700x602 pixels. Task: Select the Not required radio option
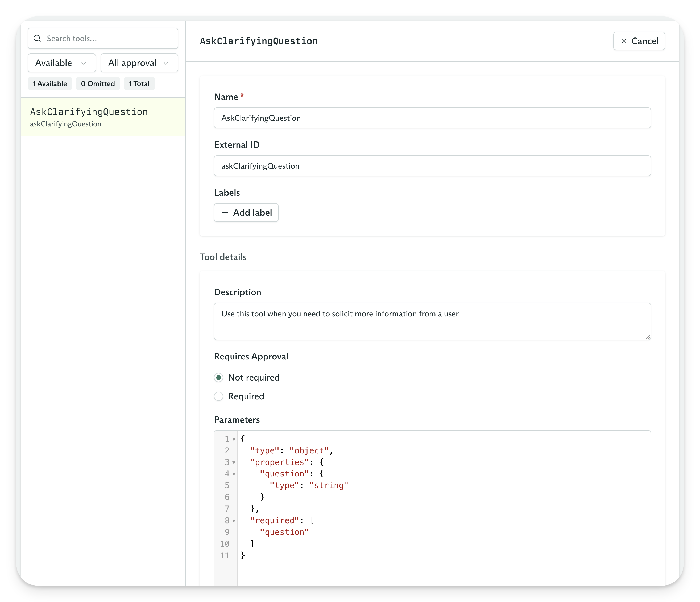[219, 378]
